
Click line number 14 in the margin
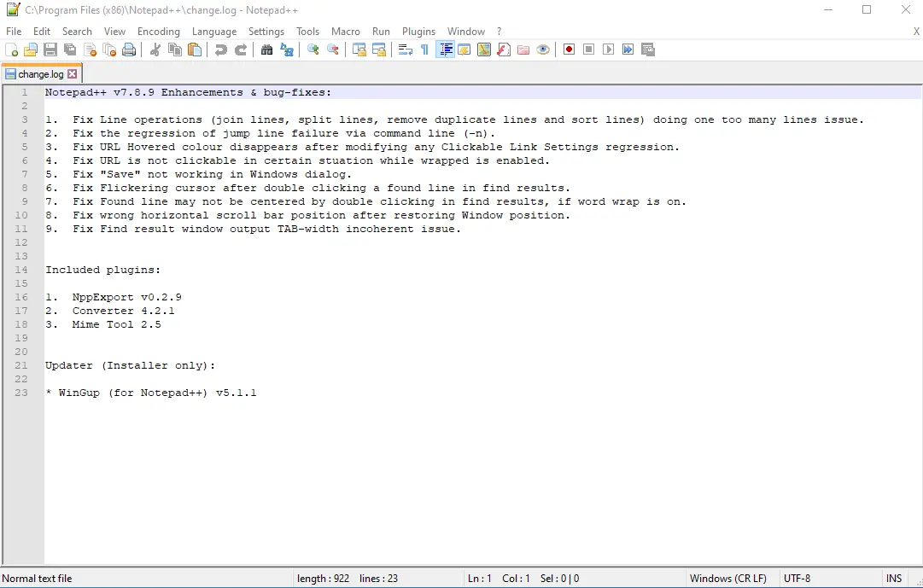point(21,270)
